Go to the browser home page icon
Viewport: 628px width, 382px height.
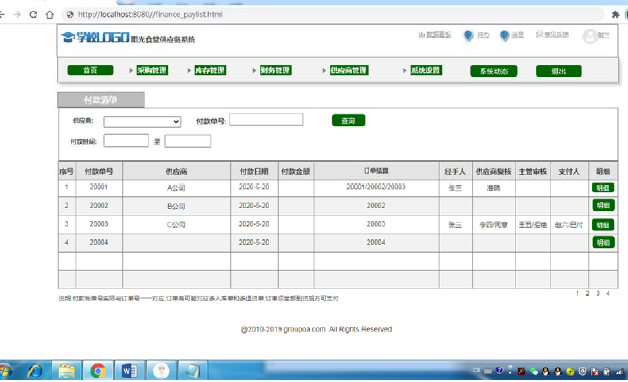[49, 15]
